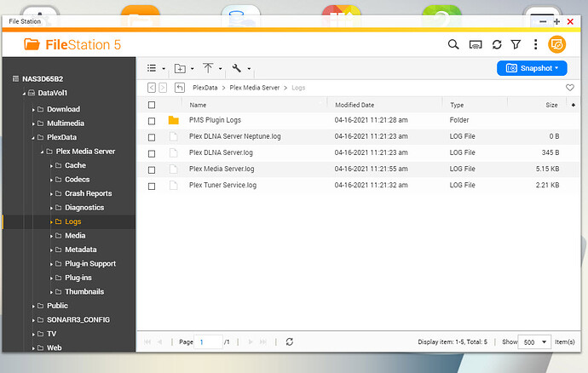
Task: Click the next page arrow icon
Action: (251, 341)
